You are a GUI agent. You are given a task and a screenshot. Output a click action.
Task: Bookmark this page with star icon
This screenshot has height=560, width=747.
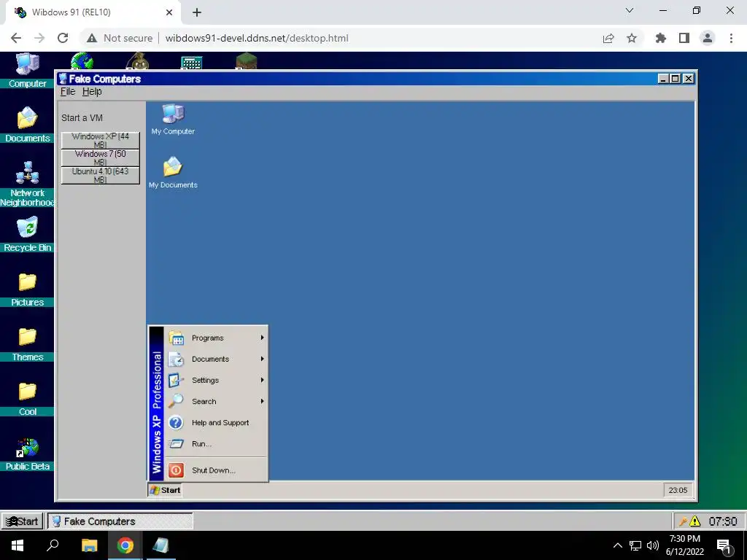coord(632,38)
